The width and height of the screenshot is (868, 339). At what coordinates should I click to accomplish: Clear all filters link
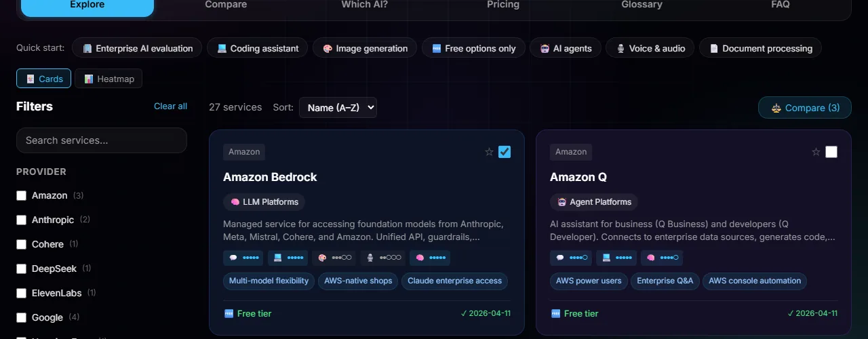click(x=170, y=106)
